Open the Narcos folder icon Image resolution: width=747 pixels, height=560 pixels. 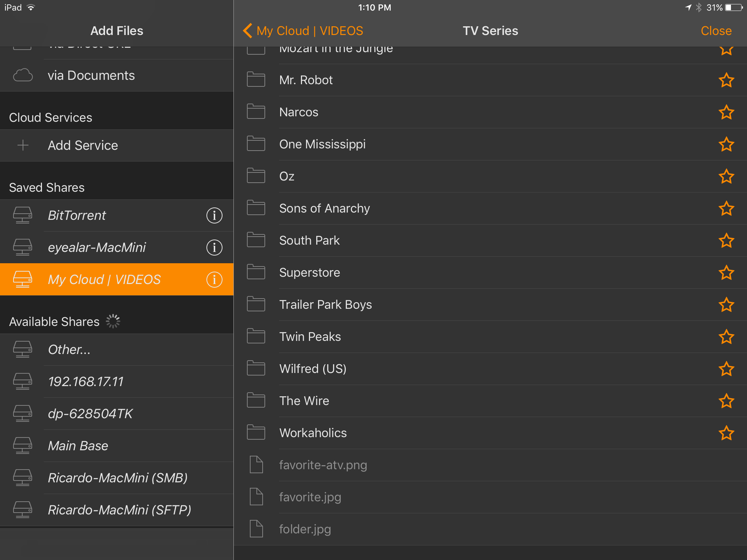(x=256, y=112)
